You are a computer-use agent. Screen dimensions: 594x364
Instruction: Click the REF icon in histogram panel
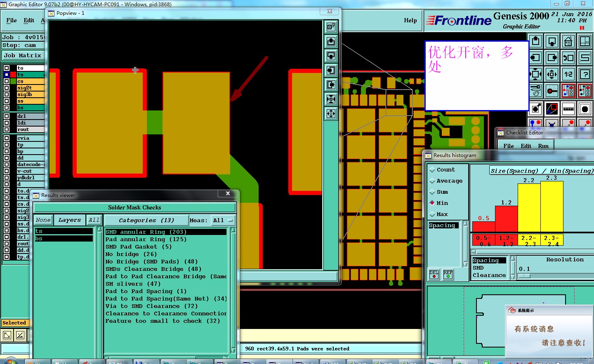(x=448, y=275)
